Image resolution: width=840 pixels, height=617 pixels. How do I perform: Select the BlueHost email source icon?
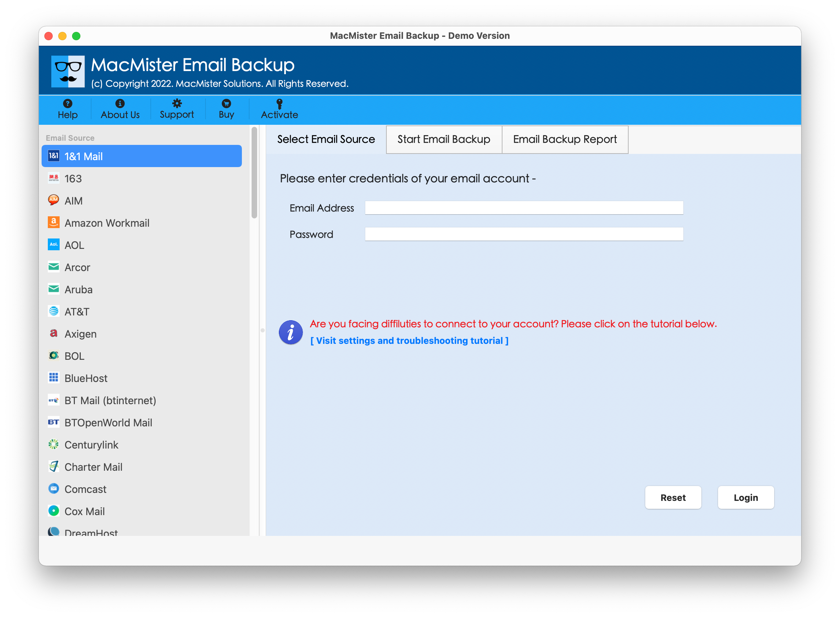click(x=54, y=378)
